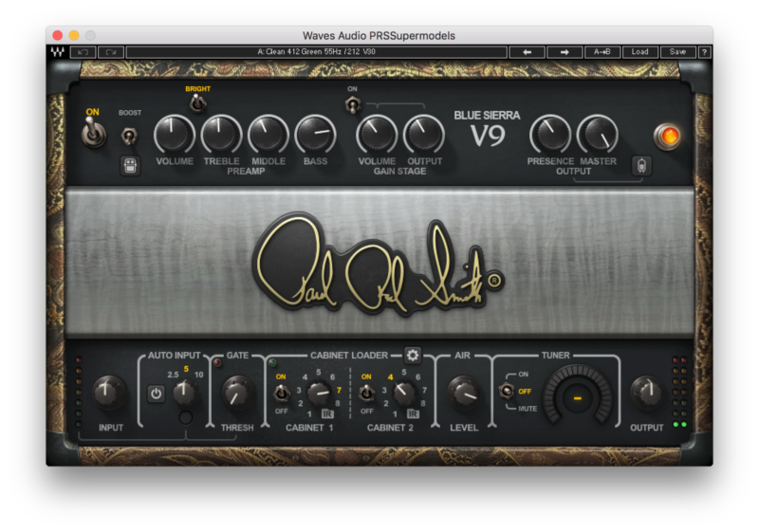Click the Cabinet 1 selector knob
The image size is (759, 532).
319,394
